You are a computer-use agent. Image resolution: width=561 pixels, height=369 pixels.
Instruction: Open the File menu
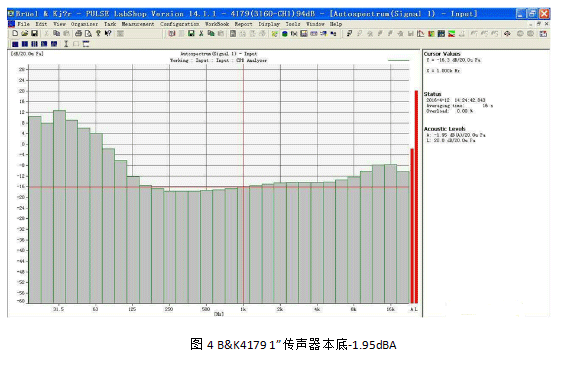pyautogui.click(x=24, y=24)
